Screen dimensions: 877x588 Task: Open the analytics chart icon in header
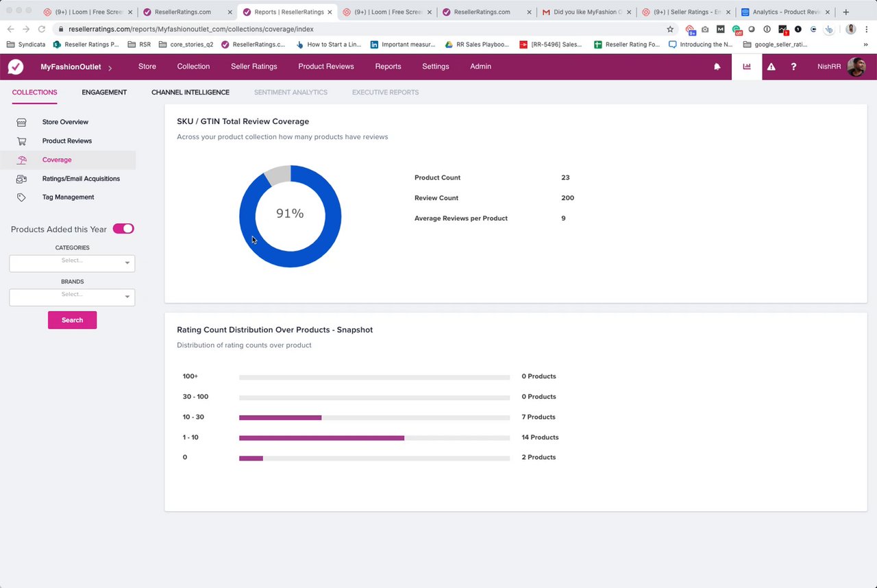click(x=747, y=66)
